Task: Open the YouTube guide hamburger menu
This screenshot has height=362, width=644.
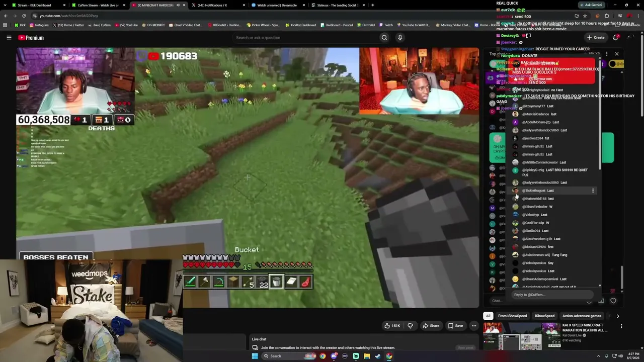Action: 9,38
